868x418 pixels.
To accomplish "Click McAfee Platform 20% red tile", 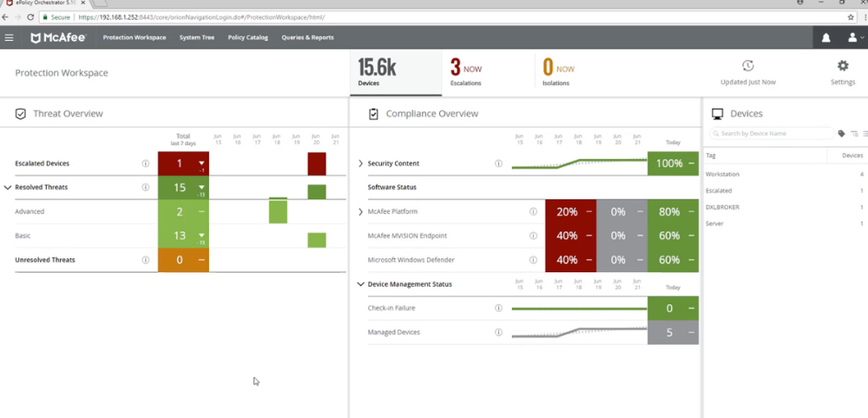I will (571, 212).
